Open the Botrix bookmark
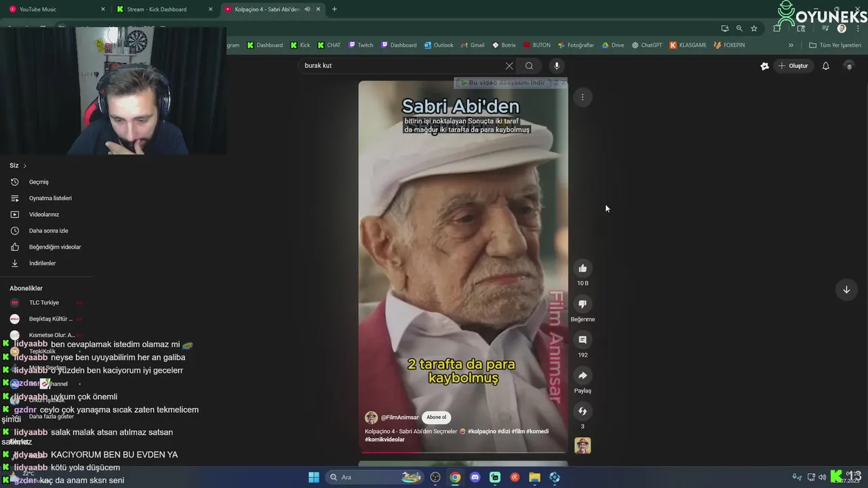Screen dimensions: 868x488 (x=504, y=45)
